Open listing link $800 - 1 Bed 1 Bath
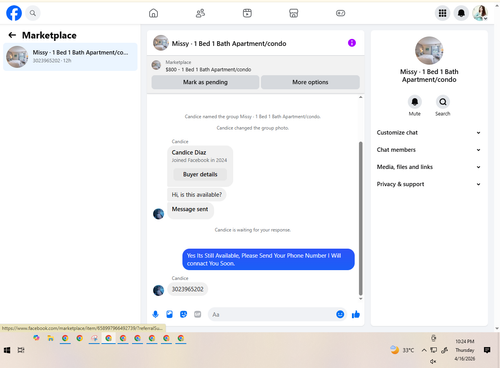 [208, 70]
